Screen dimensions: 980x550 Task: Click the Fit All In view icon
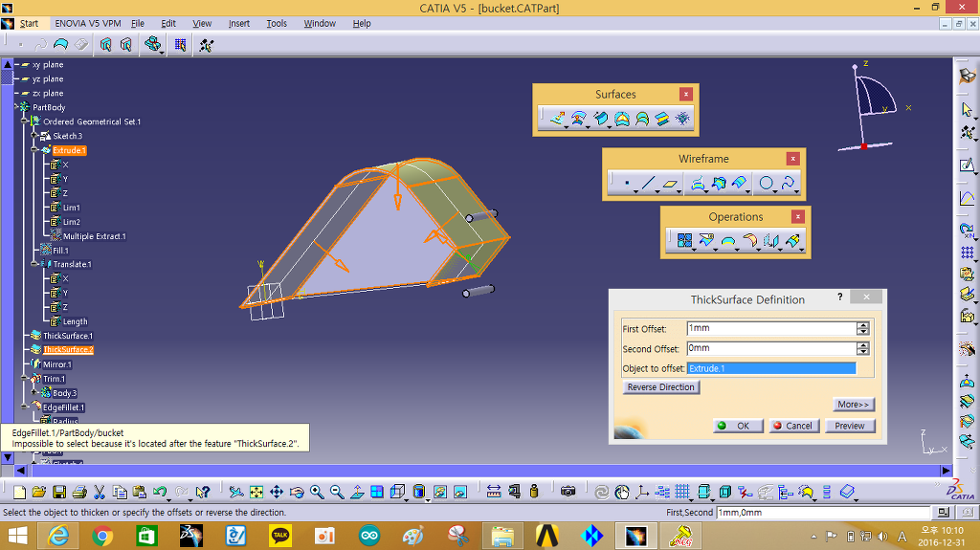point(256,492)
